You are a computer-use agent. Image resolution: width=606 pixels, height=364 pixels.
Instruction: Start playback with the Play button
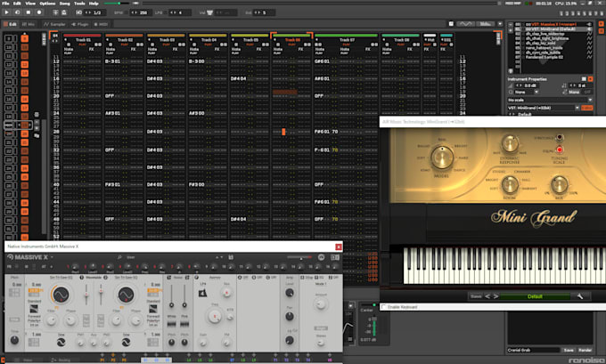pos(6,12)
